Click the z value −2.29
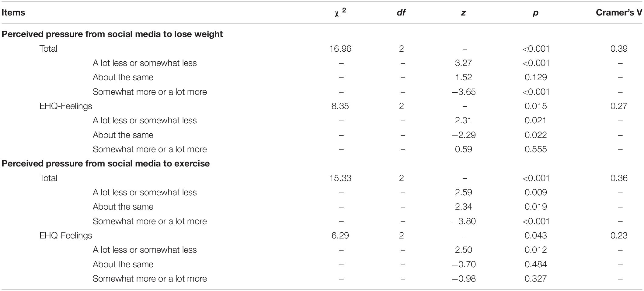Viewport: 644px width, 291px height. pos(464,135)
